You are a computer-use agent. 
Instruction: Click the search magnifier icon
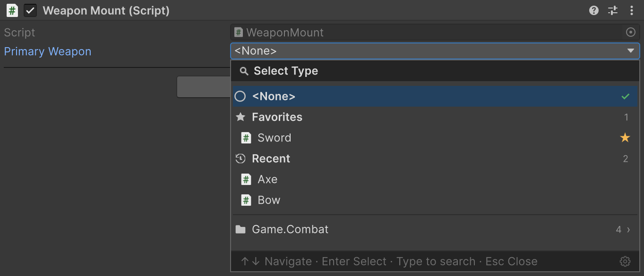244,71
